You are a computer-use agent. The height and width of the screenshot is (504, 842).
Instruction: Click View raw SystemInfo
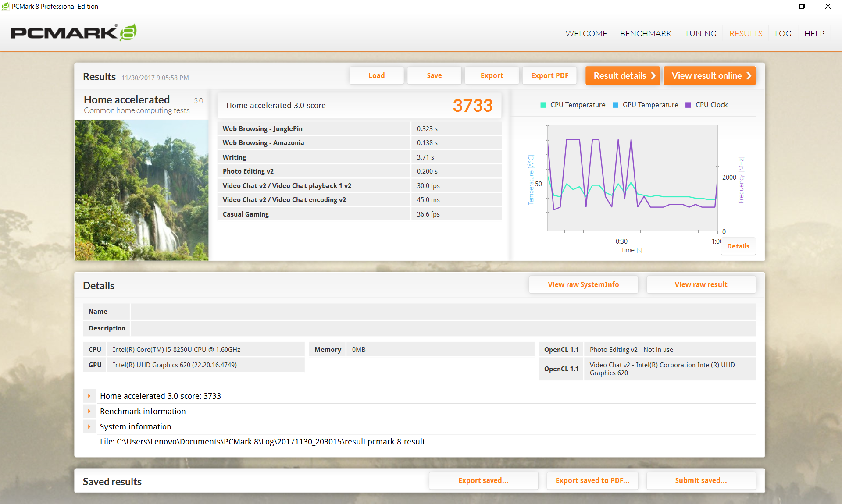[583, 284]
